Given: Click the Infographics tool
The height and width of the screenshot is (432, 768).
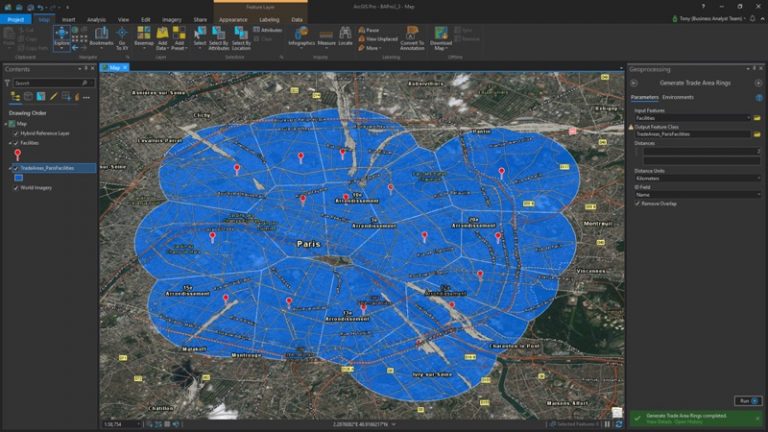Looking at the screenshot, I should coord(301,37).
